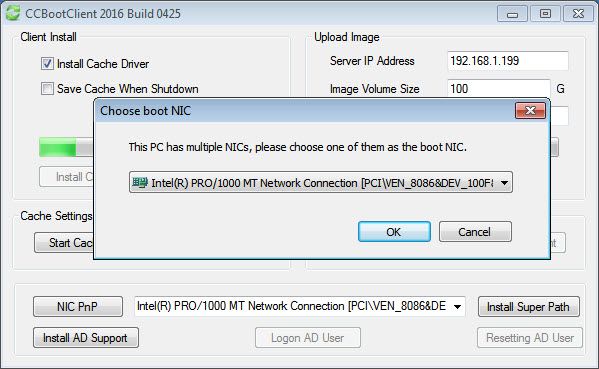Click the CCBootClient app icon in title bar

[x=13, y=13]
